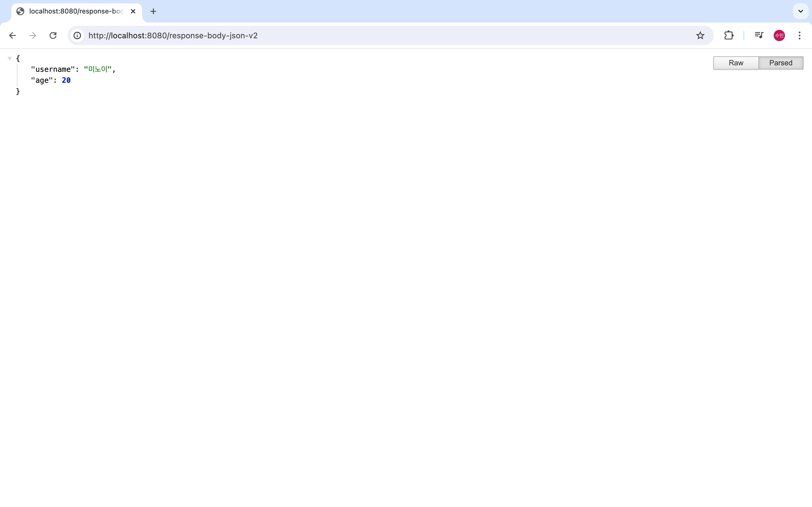Open a new tab

(x=153, y=11)
